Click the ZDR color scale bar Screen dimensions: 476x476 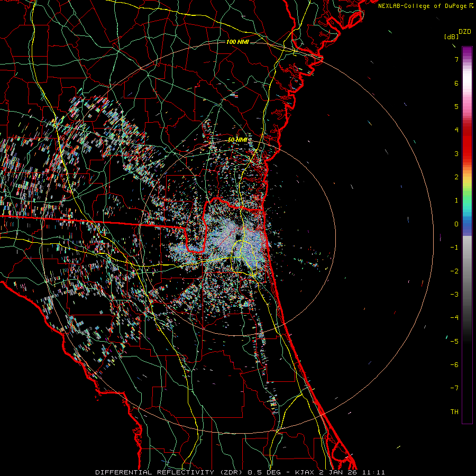(467, 235)
